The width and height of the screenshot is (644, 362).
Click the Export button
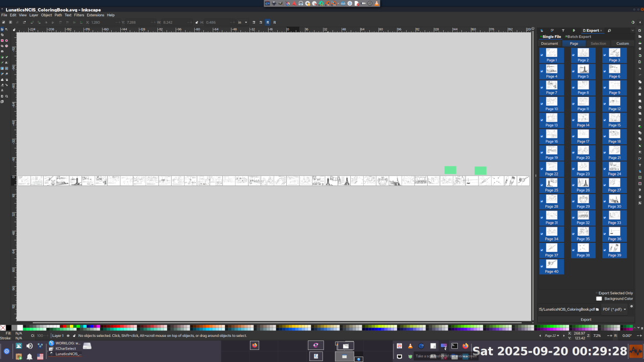(x=586, y=319)
